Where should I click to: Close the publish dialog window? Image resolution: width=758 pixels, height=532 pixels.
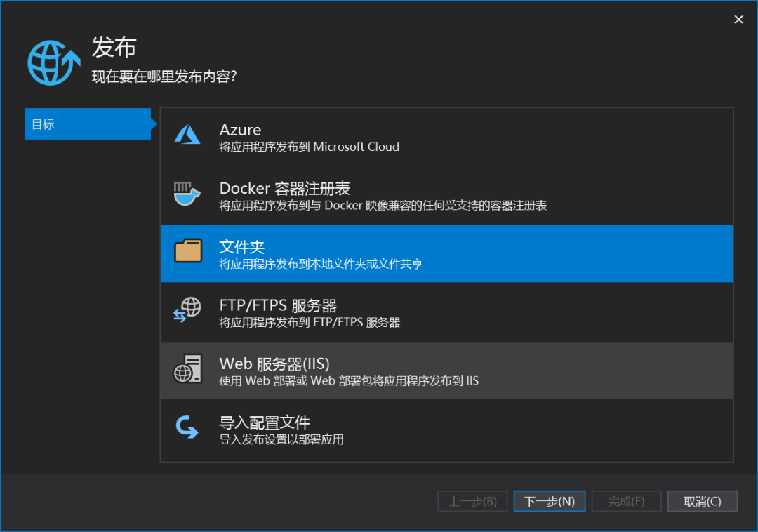click(x=738, y=20)
